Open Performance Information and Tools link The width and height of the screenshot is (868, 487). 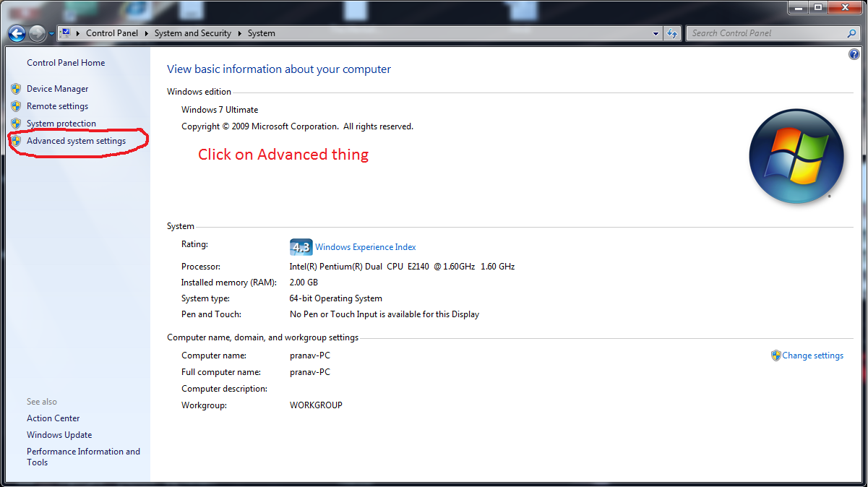[x=83, y=457]
